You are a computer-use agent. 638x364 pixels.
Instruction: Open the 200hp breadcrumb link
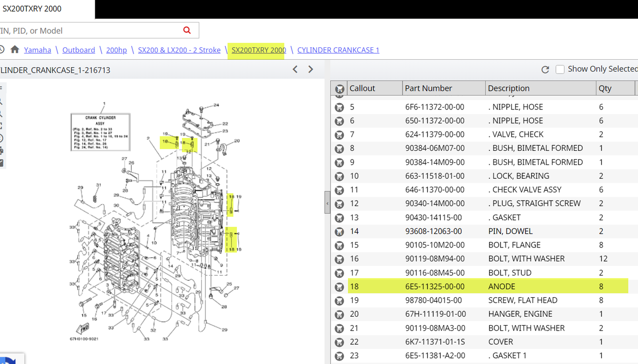116,50
